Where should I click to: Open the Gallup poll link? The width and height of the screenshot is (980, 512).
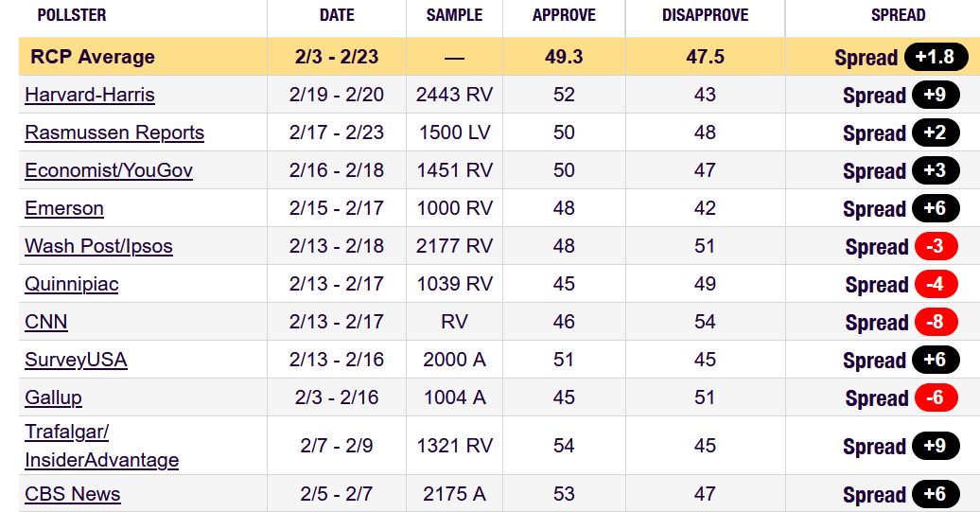coord(53,397)
